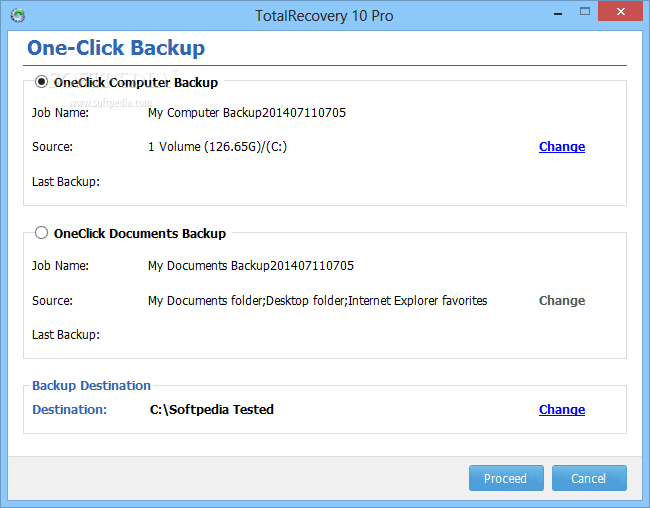Click the job name My Documents Backup201407110705
The height and width of the screenshot is (508, 650).
click(x=251, y=266)
